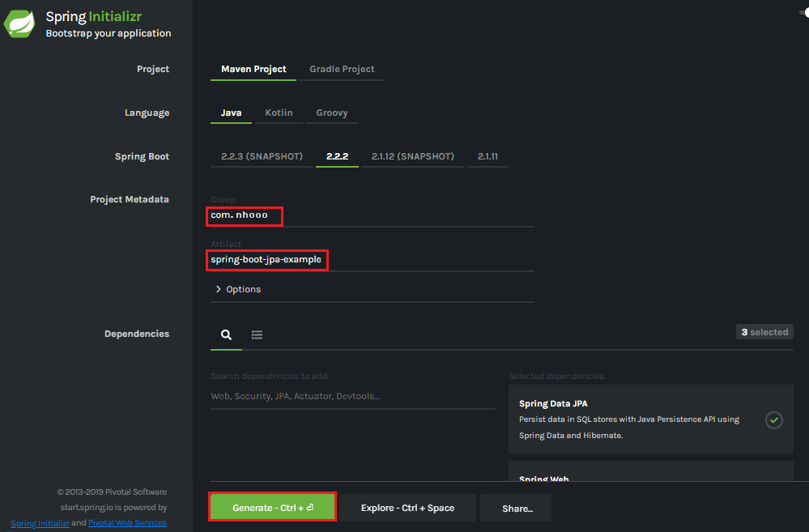The width and height of the screenshot is (809, 532).
Task: Click the green checkmark on Spring Data JPA
Action: 773,419
